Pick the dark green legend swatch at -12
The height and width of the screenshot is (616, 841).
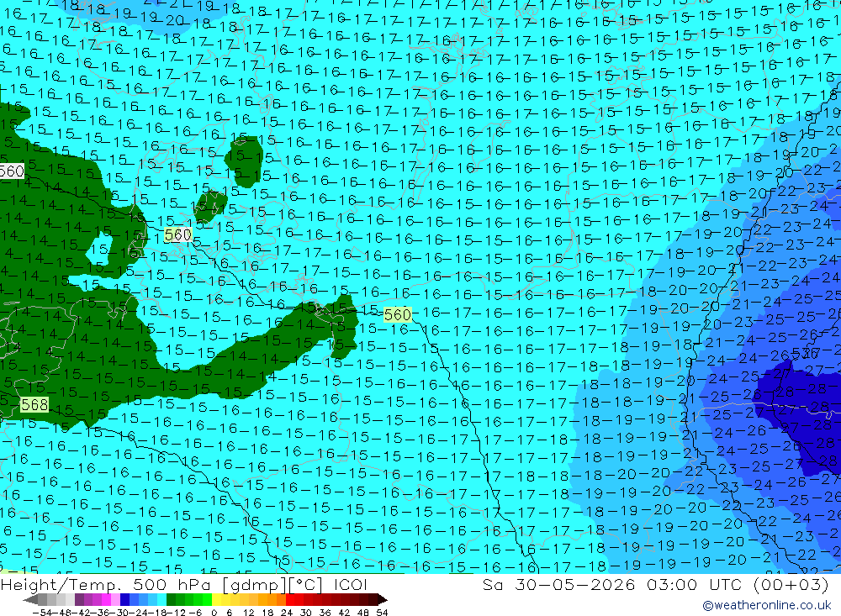(171, 600)
